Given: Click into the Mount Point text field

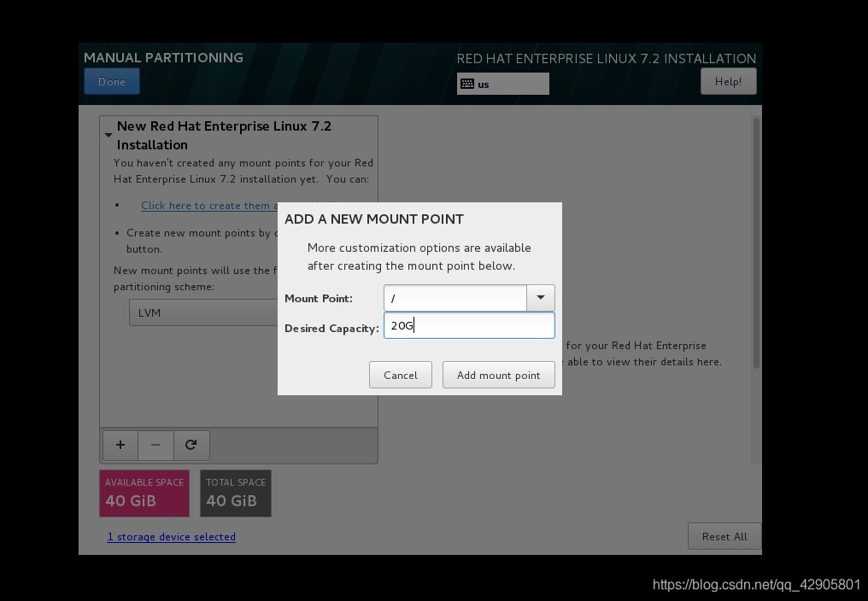Looking at the screenshot, I should tap(455, 298).
